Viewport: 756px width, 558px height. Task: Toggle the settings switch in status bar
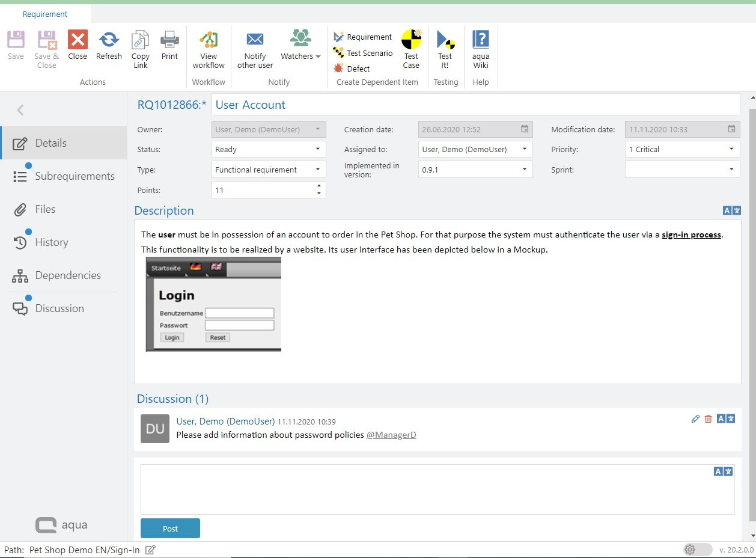click(x=697, y=550)
